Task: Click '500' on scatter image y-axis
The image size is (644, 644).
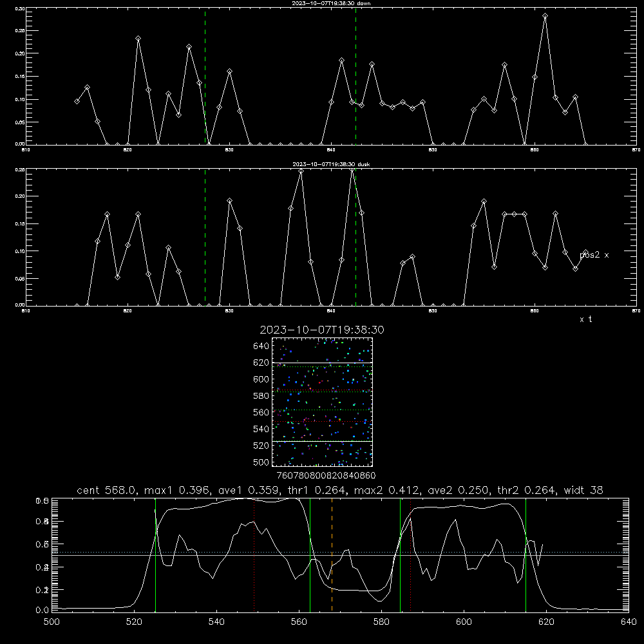Action: coord(261,462)
